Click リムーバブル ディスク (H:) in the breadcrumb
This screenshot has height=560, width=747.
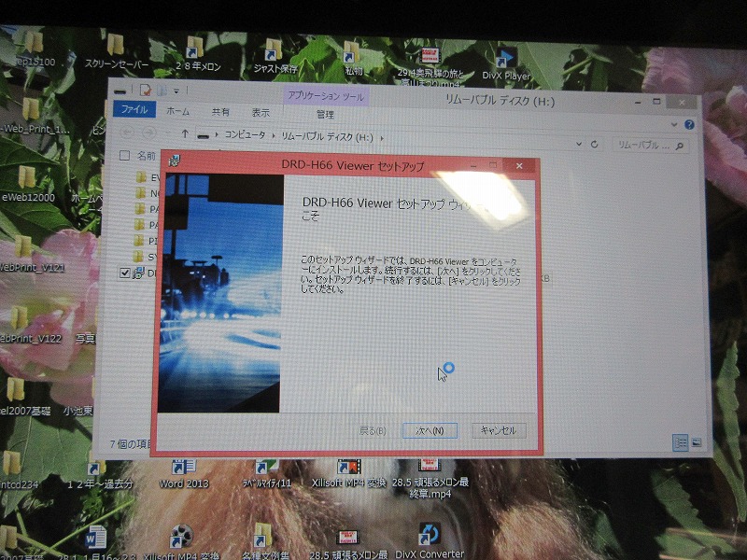(x=327, y=136)
